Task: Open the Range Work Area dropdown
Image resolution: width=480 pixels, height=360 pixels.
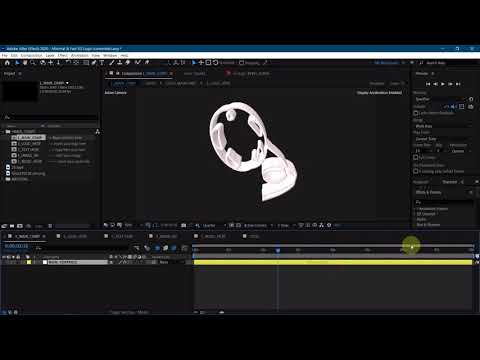Action: click(443, 126)
